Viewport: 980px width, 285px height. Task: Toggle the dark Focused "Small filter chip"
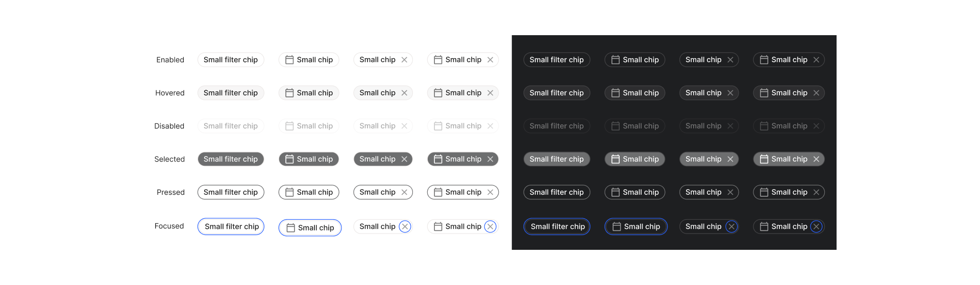pyautogui.click(x=557, y=226)
